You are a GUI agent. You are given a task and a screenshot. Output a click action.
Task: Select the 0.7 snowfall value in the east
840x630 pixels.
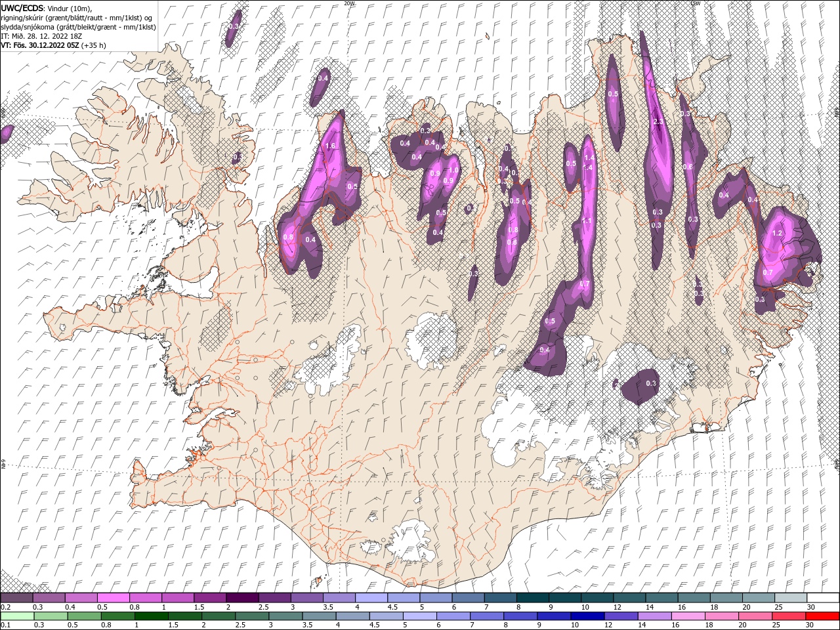(x=768, y=272)
